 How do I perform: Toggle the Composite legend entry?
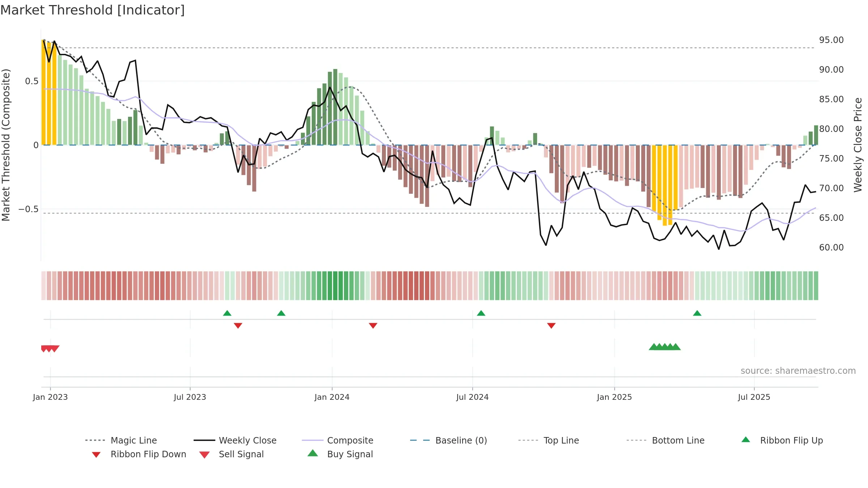pos(337,440)
